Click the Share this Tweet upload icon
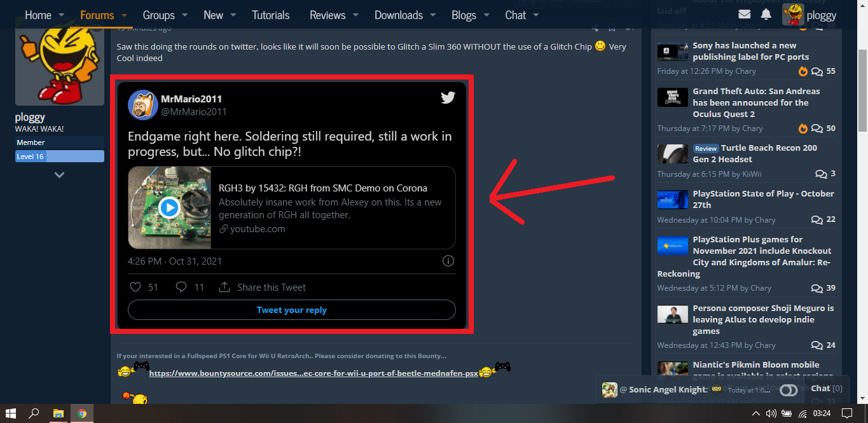This screenshot has height=423, width=868. click(224, 287)
